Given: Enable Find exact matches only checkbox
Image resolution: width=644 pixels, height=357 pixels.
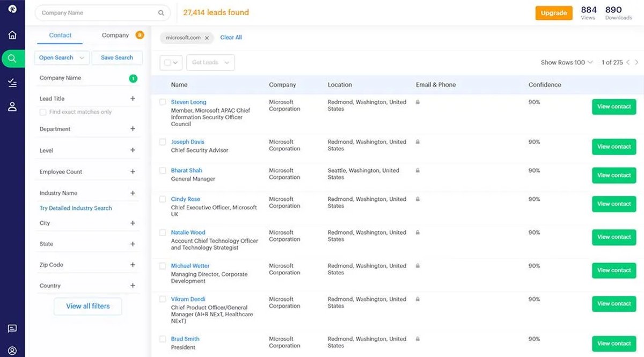Looking at the screenshot, I should tap(43, 112).
